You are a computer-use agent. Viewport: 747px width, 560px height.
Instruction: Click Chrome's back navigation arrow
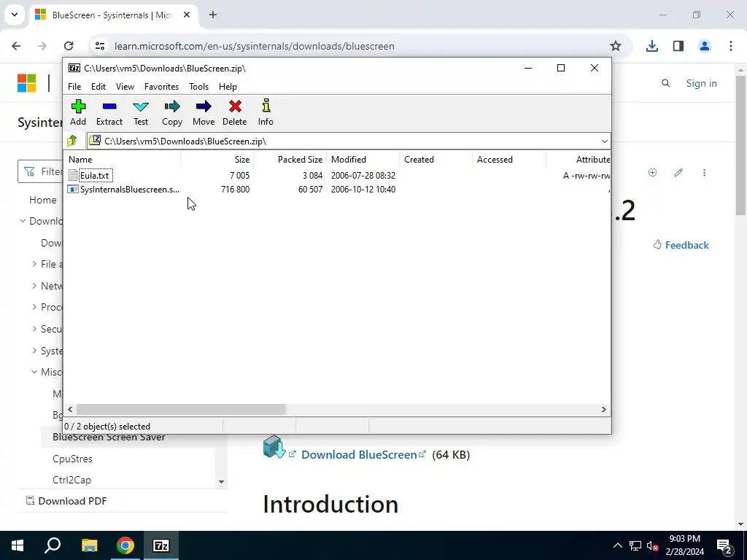point(16,46)
